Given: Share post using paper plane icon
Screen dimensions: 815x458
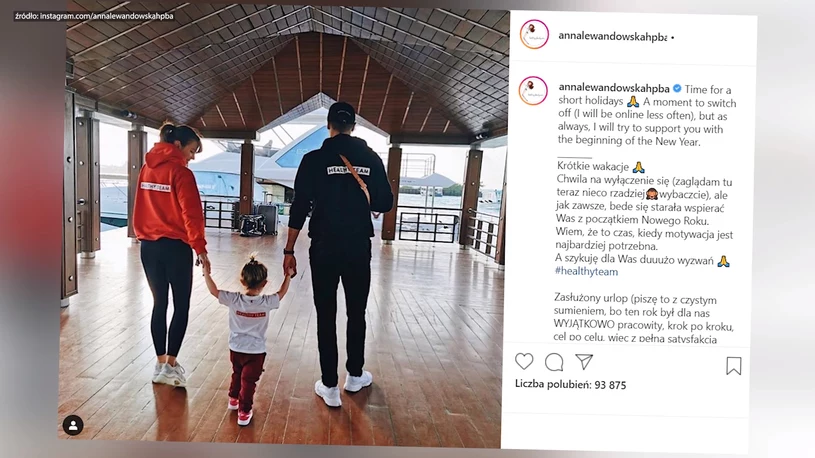Looking at the screenshot, I should click(x=584, y=361).
